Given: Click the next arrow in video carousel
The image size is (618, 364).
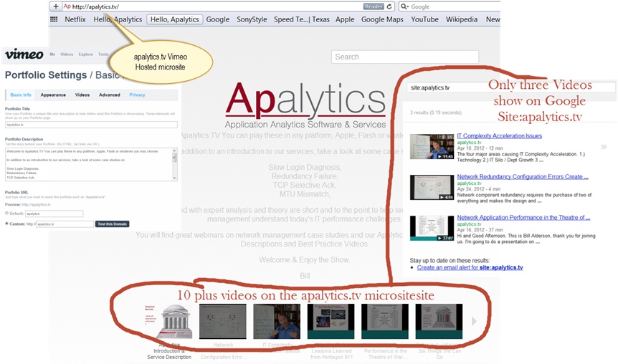Looking at the screenshot, I should click(474, 321).
